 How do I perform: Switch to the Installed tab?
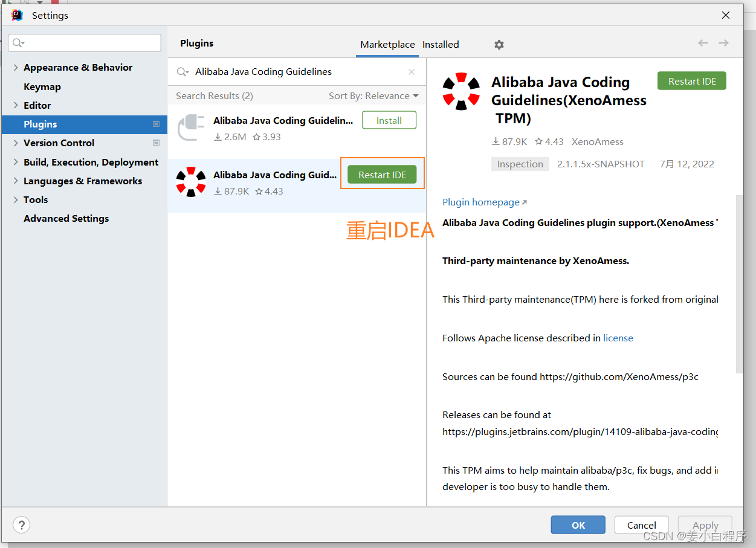coord(441,44)
